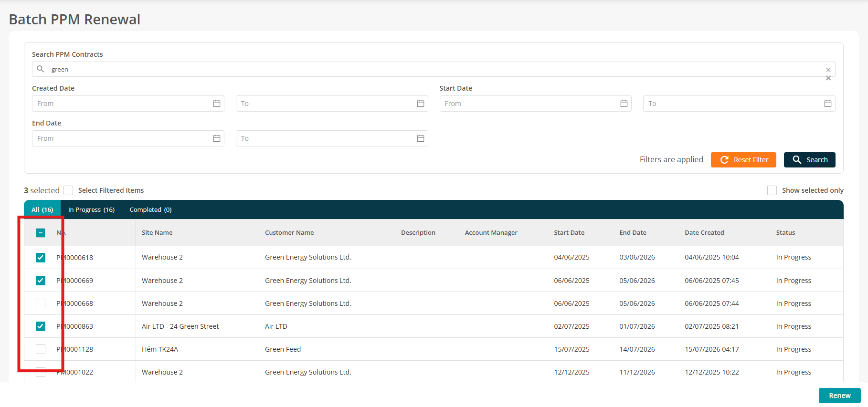868x407 pixels.
Task: Toggle the header select-all checkbox
Action: (x=41, y=233)
